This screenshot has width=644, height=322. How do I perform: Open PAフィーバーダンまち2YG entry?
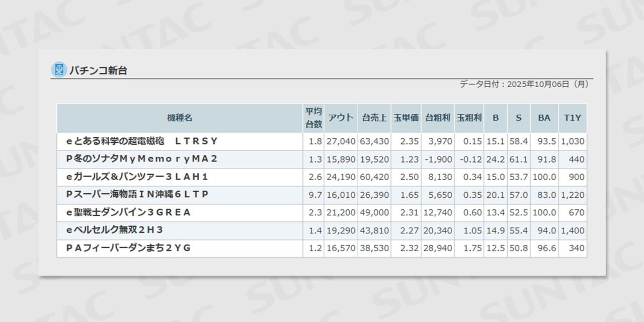point(128,248)
